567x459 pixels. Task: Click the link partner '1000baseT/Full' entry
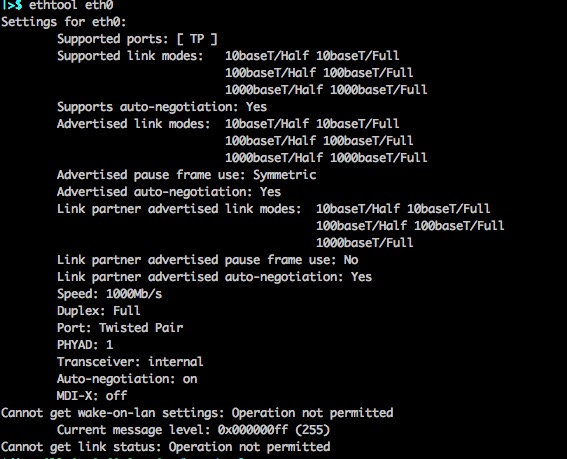[x=364, y=243]
